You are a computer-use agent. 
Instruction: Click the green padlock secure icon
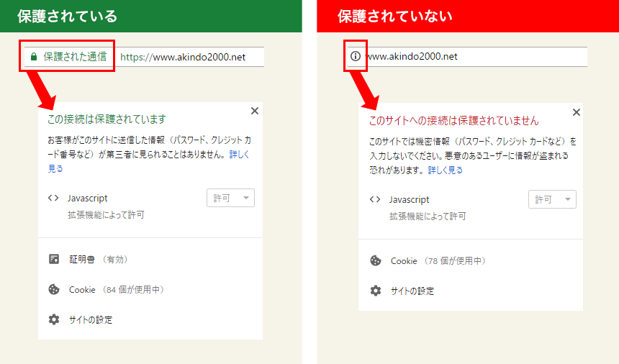pyautogui.click(x=33, y=57)
